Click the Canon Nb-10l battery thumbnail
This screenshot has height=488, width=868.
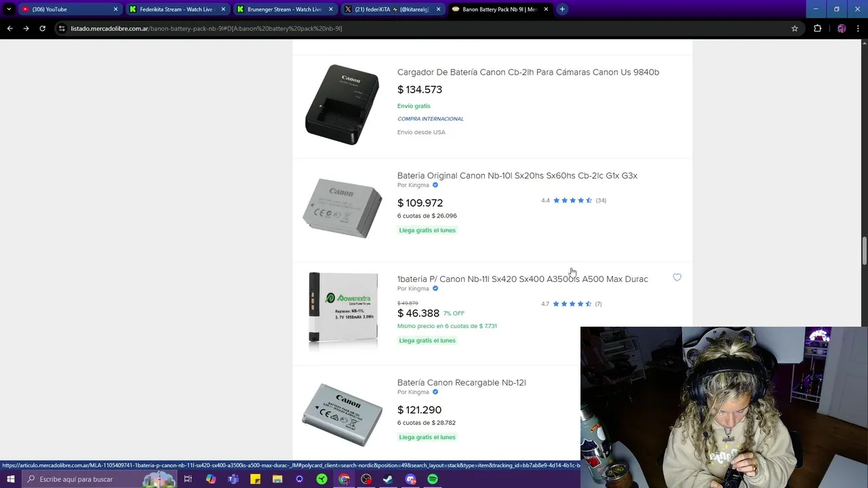(x=342, y=208)
